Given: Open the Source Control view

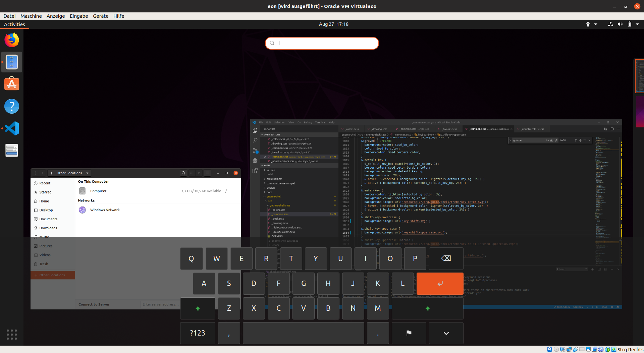Looking at the screenshot, I should [x=255, y=151].
